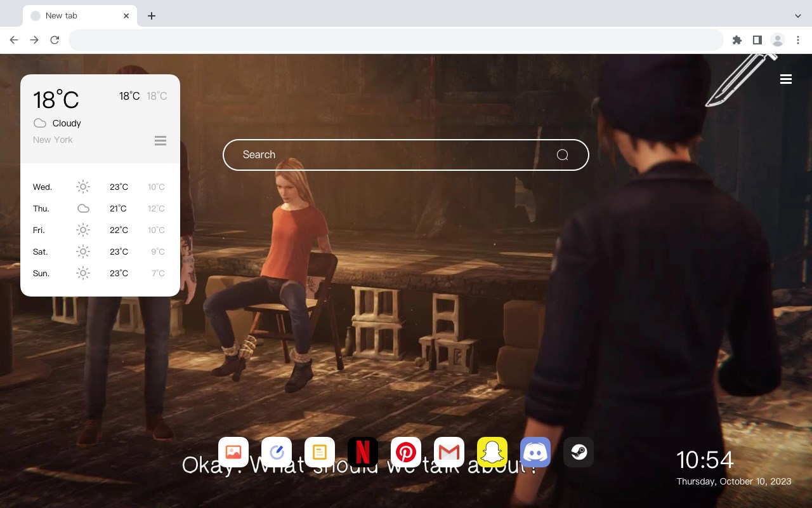Open the page hamburger menu at top right
Viewport: 812px width, 508px height.
coord(786,79)
